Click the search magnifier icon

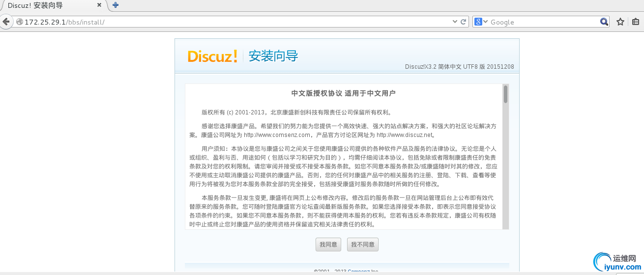coord(604,22)
